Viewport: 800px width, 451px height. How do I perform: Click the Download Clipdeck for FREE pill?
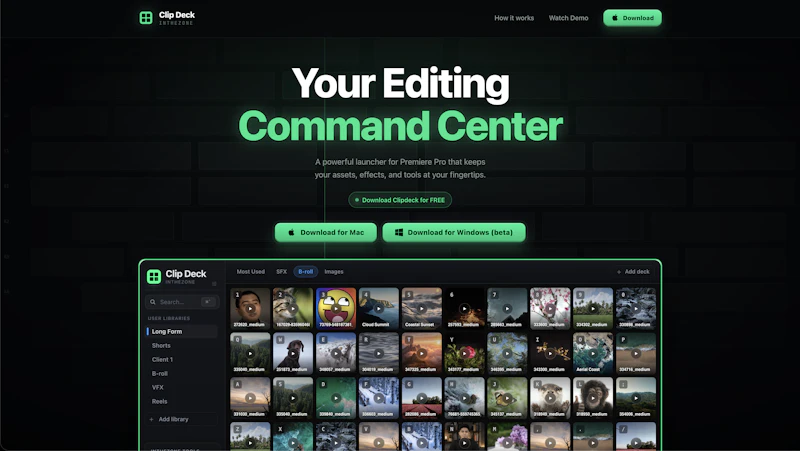coord(400,200)
